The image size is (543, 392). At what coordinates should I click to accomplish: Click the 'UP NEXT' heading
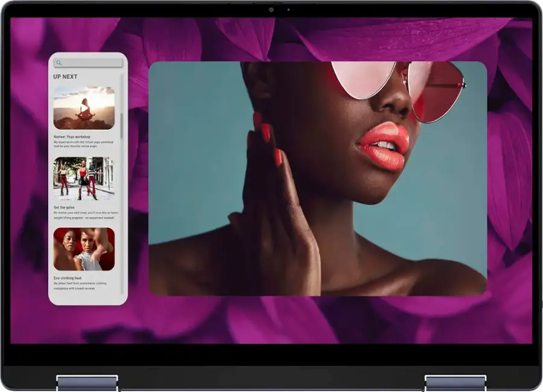(x=65, y=77)
